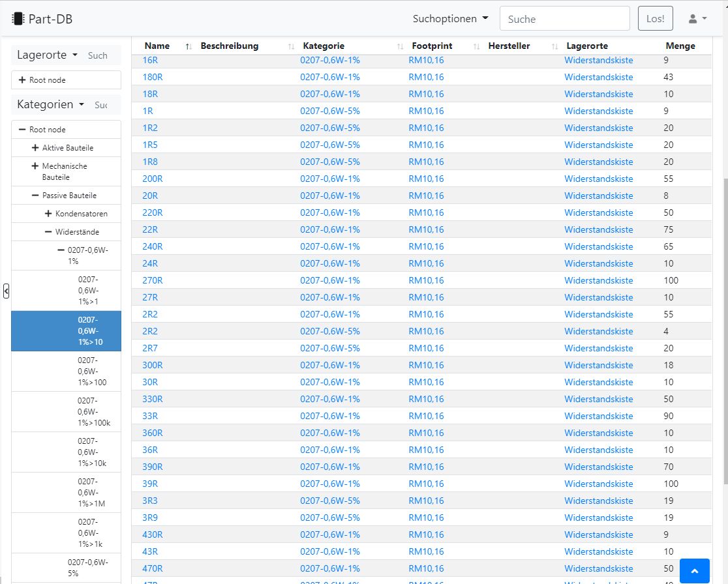The height and width of the screenshot is (584, 728).
Task: Click the Part-DB brand title
Action: click(50, 19)
